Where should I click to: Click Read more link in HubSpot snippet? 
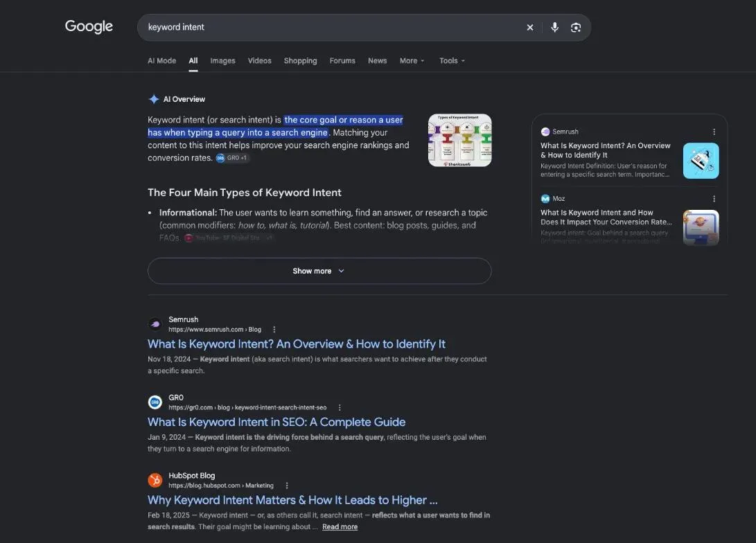pyautogui.click(x=340, y=526)
